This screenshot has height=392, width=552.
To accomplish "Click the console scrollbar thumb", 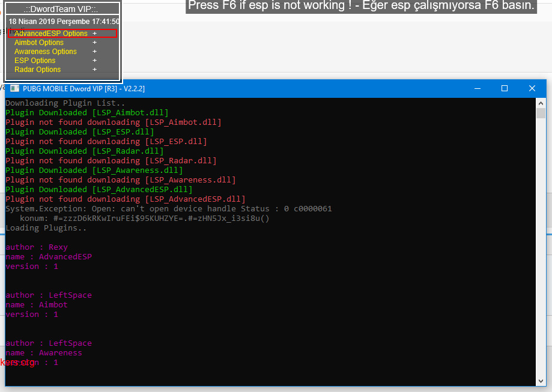I will point(541,113).
